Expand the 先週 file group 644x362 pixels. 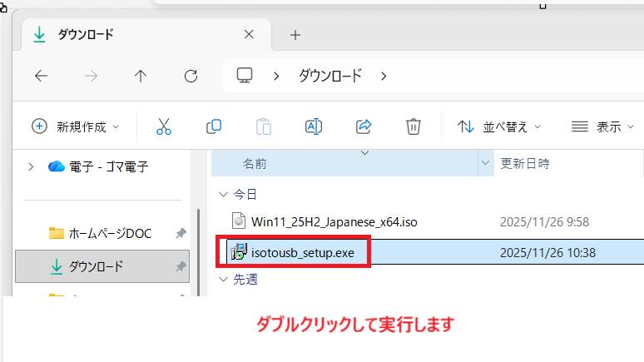pos(222,279)
